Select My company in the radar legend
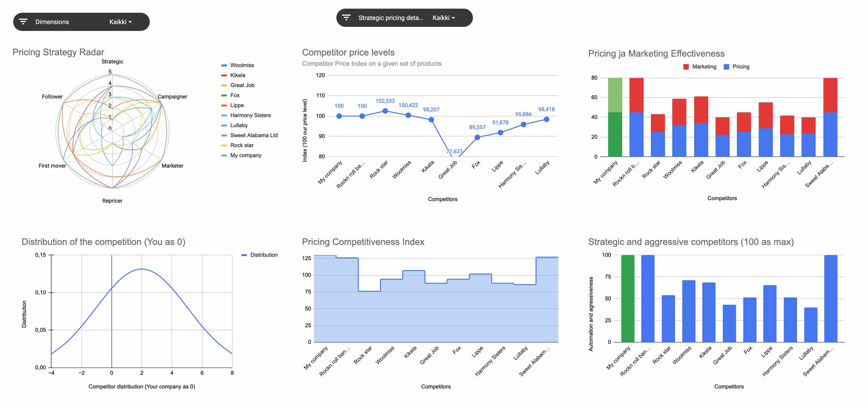The image size is (868, 408). [246, 156]
